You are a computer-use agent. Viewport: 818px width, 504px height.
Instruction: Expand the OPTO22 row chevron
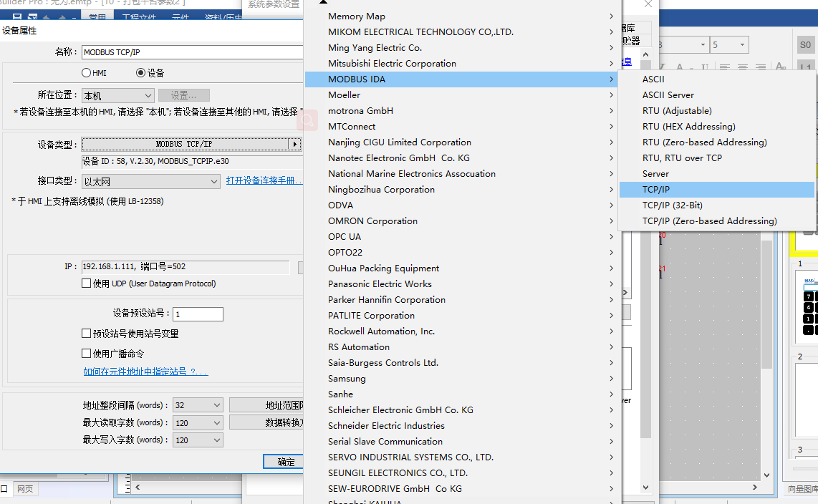tap(612, 252)
